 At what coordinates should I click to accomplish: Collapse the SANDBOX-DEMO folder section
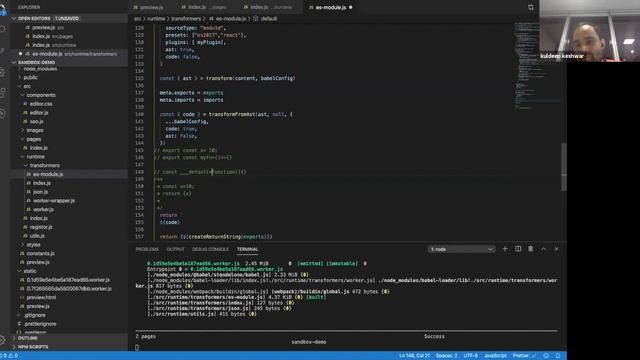(69, 62)
